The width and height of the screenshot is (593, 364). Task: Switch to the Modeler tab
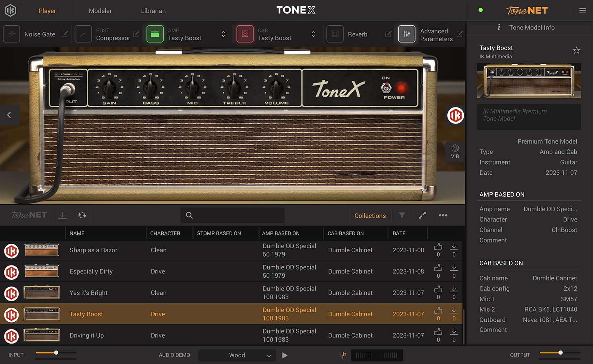[x=100, y=11]
